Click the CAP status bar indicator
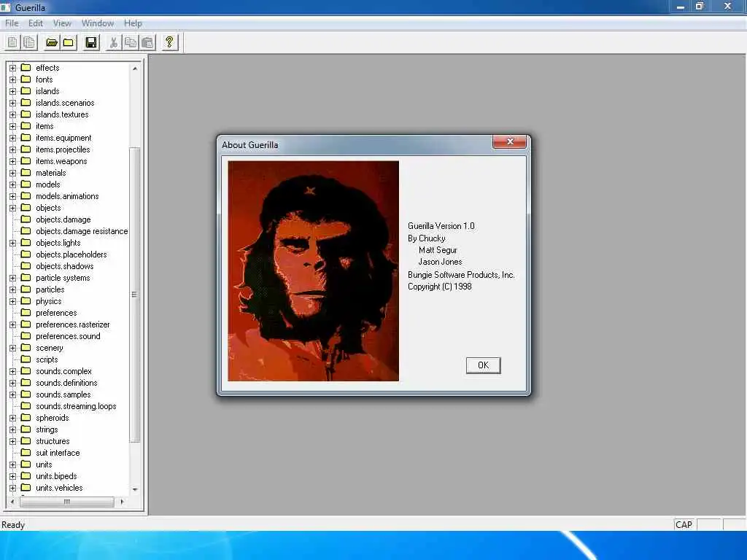Viewport: 747px width, 560px height. coord(684,524)
